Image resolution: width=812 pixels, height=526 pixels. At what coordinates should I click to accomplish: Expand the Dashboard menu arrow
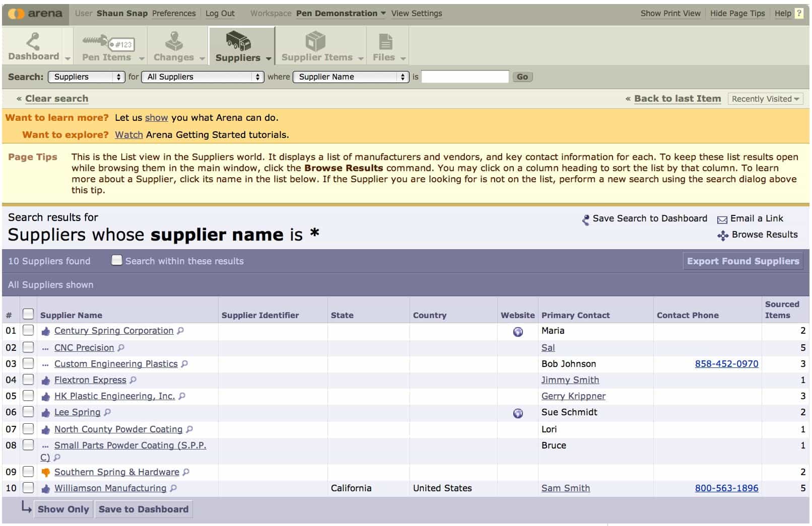[x=68, y=58]
